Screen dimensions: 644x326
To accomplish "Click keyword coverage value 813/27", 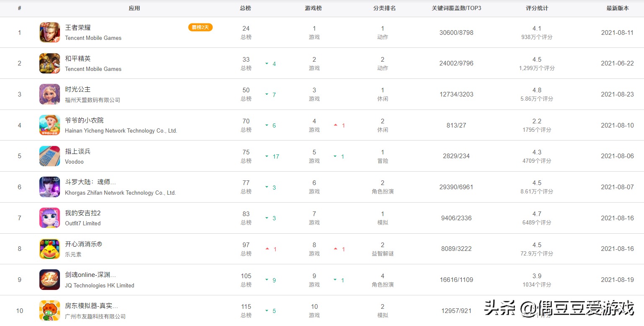I will 456,125.
